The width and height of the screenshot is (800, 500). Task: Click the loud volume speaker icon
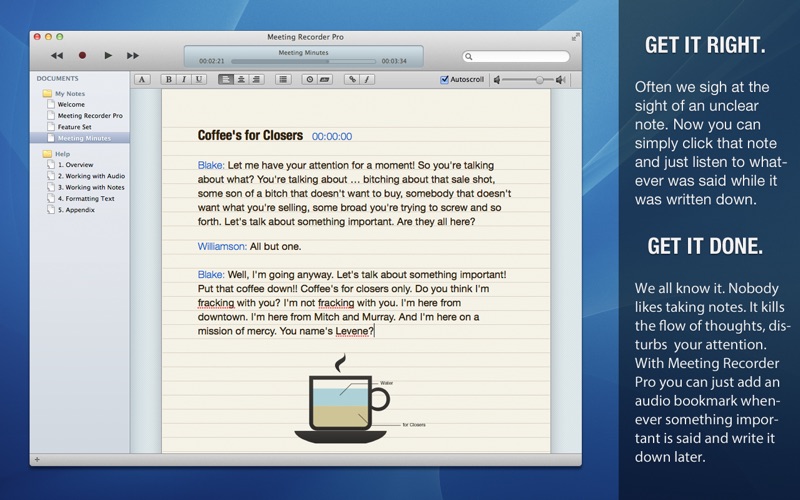click(x=561, y=80)
